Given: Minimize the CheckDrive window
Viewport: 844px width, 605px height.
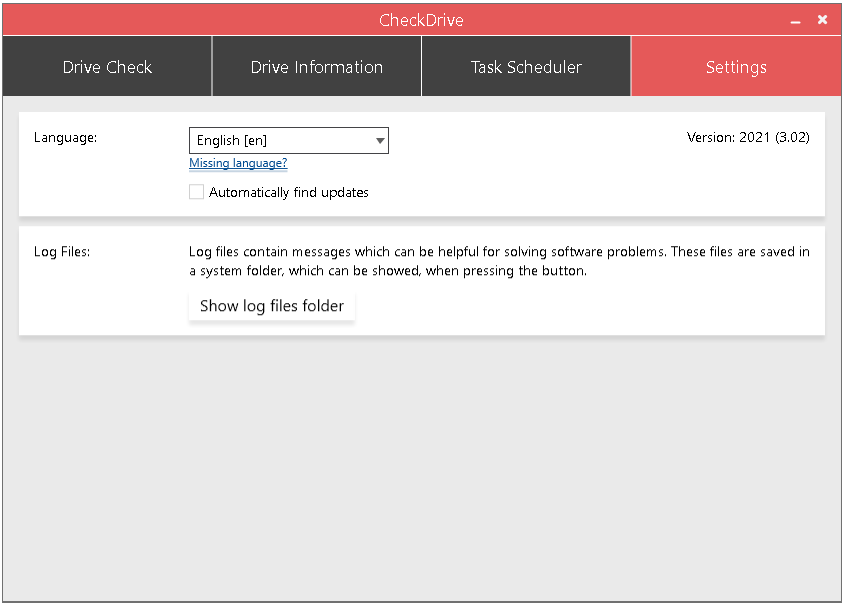Looking at the screenshot, I should pos(796,21).
